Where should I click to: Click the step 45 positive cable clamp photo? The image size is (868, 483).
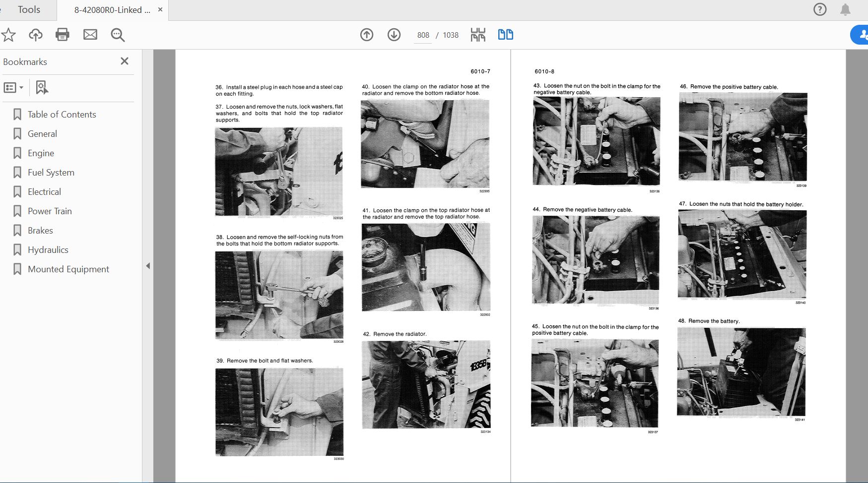tap(595, 383)
